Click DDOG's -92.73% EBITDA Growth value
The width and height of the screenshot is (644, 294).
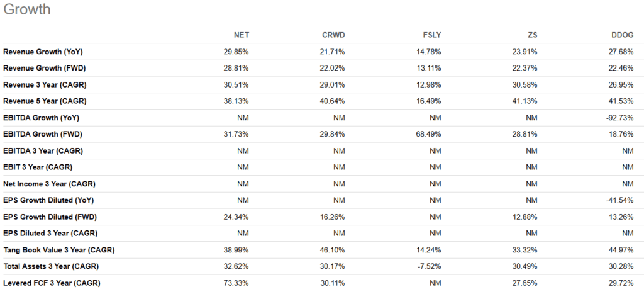(619, 118)
